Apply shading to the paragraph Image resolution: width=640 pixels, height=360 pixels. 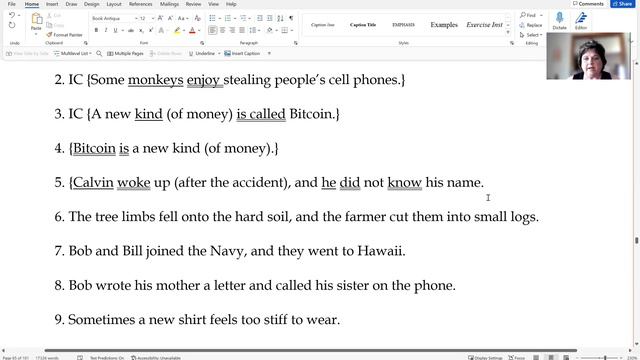[x=269, y=30]
